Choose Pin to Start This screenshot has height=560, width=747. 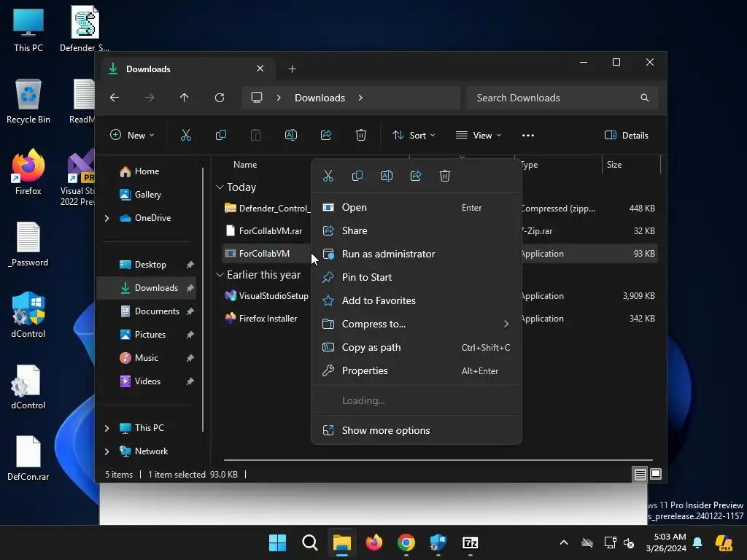416,277
